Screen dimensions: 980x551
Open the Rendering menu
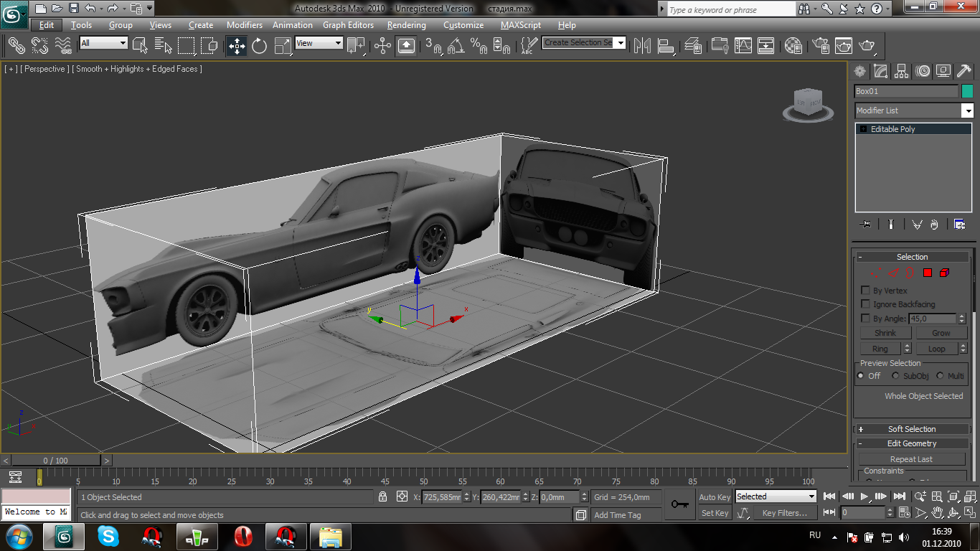(406, 25)
